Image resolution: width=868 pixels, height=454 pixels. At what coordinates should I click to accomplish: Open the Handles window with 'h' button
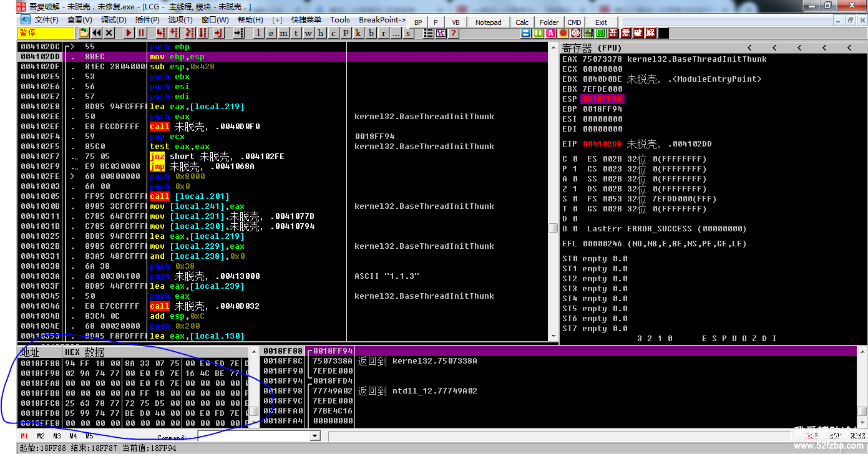pos(321,33)
